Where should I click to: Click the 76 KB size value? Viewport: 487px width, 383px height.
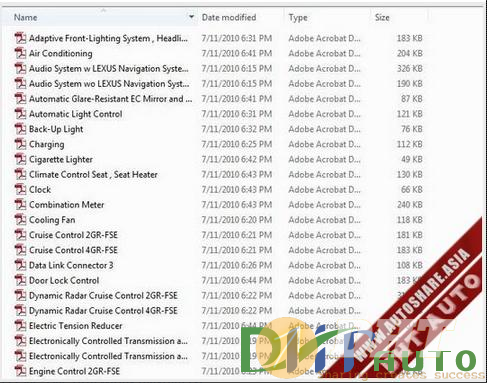412,129
